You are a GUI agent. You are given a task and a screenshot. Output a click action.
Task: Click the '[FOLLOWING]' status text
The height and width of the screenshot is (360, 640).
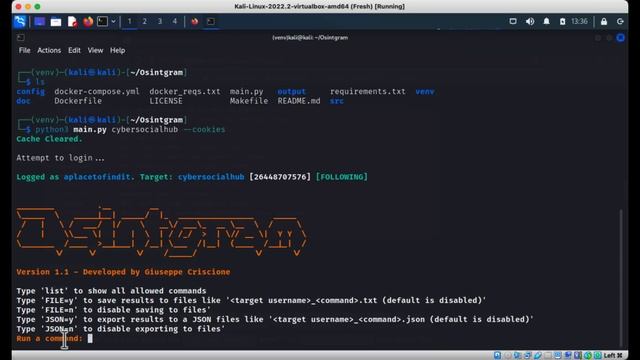[x=342, y=177]
